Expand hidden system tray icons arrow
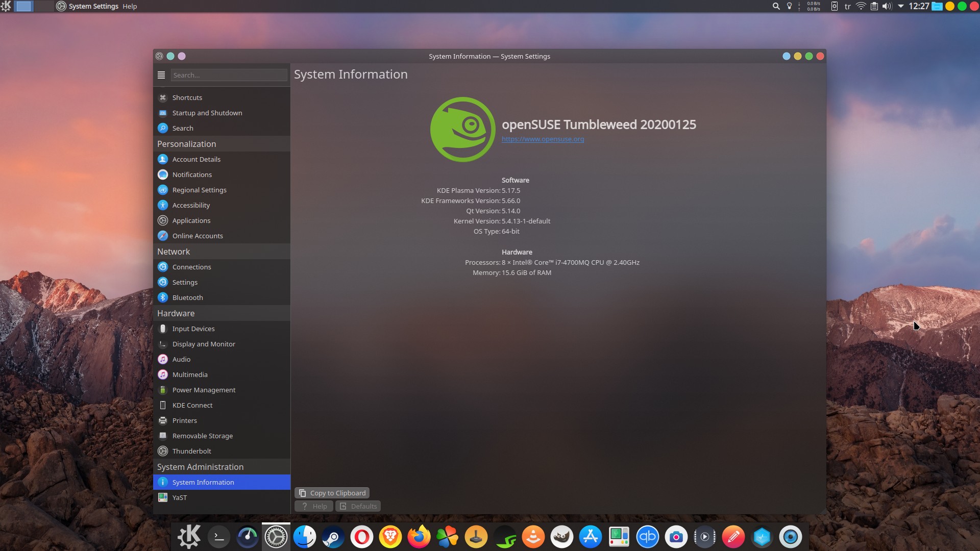The height and width of the screenshot is (551, 980). pos(900,6)
